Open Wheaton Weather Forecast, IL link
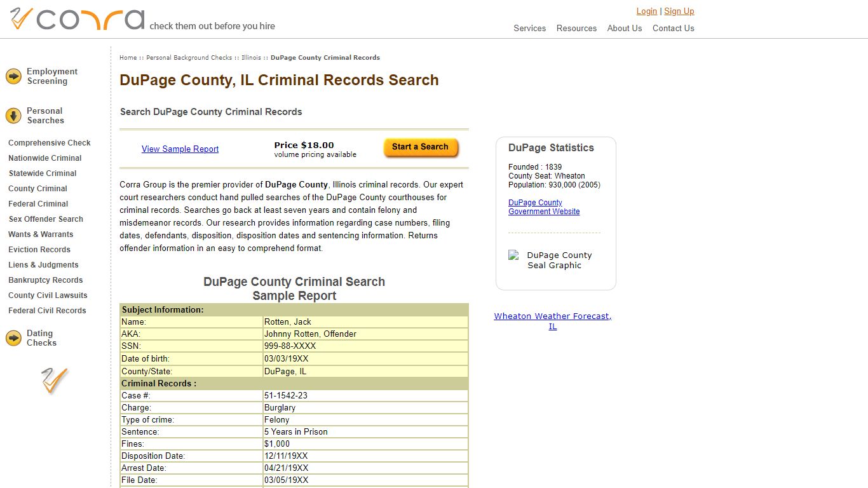The width and height of the screenshot is (868, 488). click(x=553, y=321)
